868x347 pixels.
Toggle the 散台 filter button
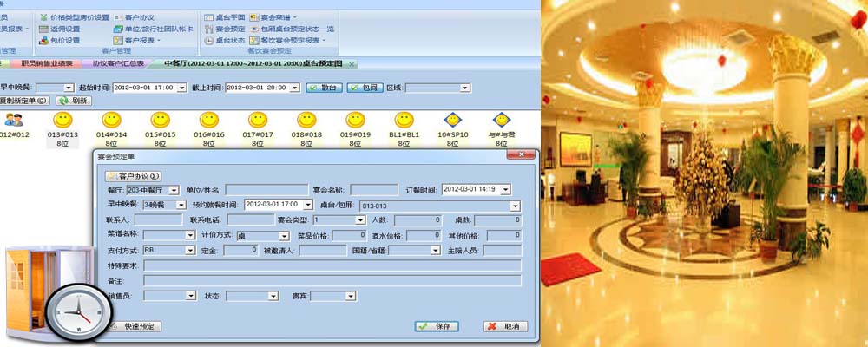324,88
